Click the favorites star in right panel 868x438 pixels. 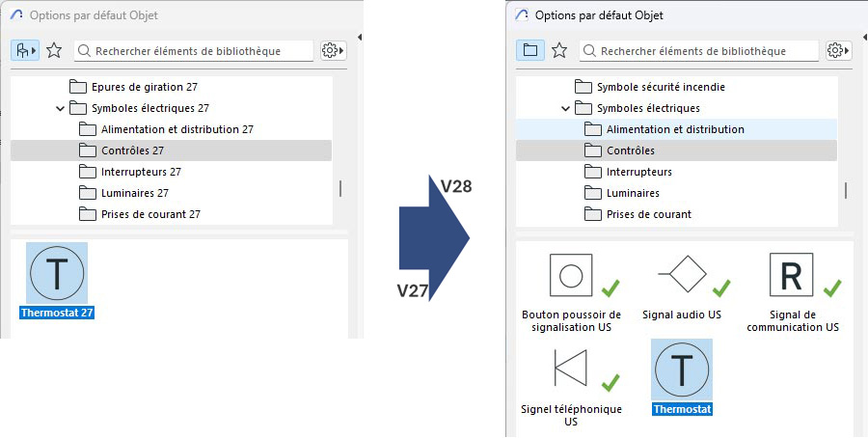point(559,51)
